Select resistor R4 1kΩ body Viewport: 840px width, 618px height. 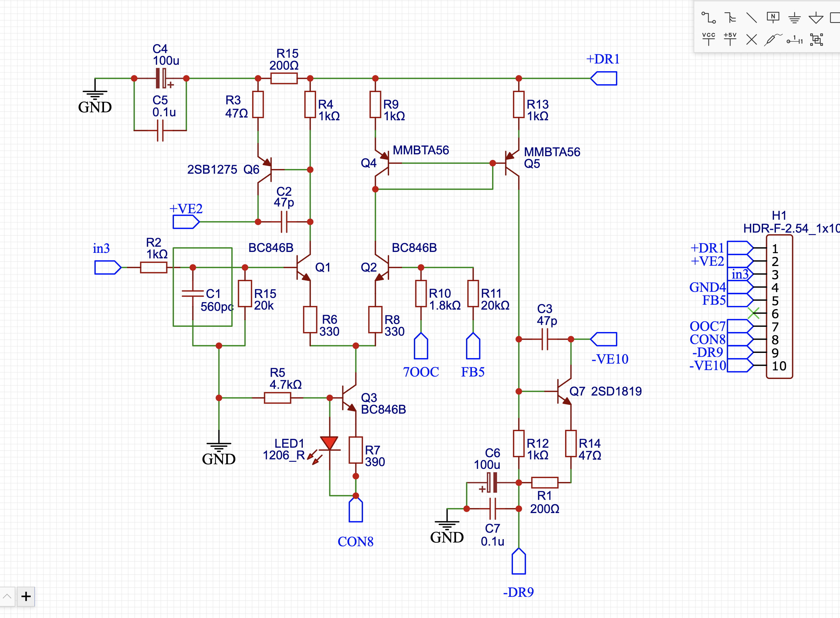point(310,104)
